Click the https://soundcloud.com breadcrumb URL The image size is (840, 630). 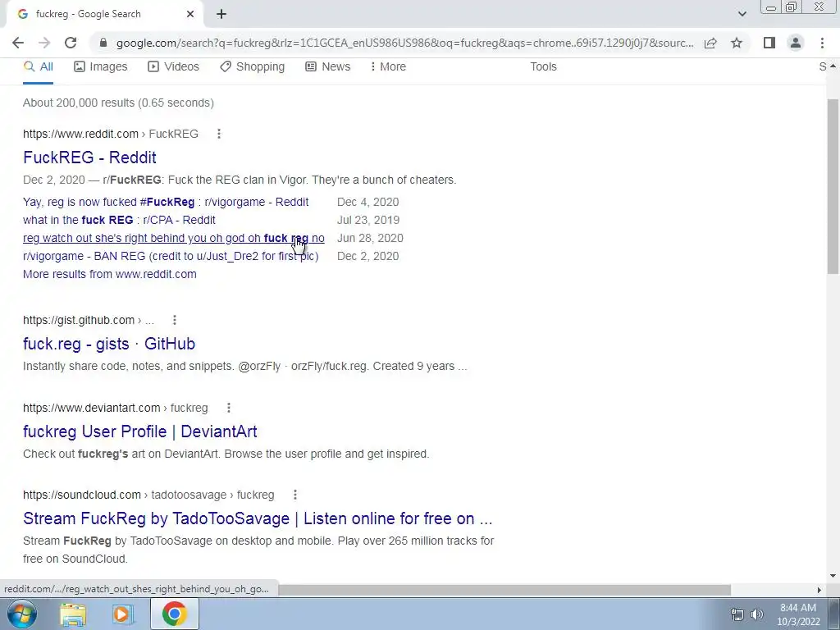coord(82,495)
